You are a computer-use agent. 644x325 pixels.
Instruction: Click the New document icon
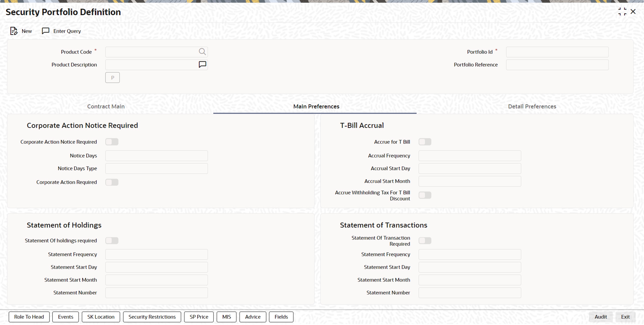coord(14,31)
